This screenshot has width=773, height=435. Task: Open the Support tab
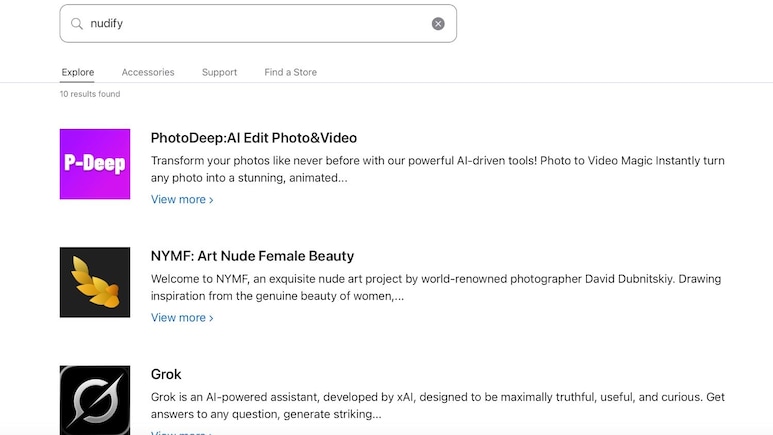219,72
